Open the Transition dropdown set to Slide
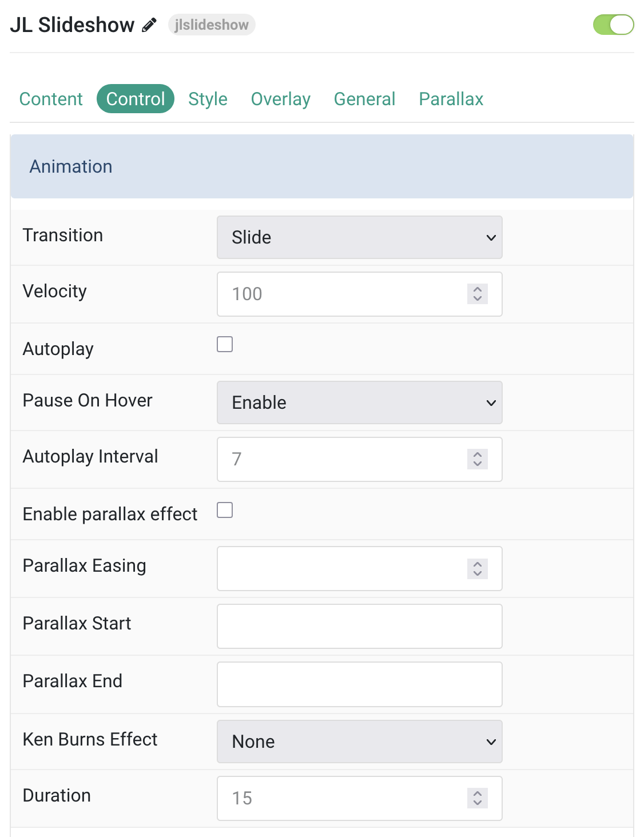644x837 pixels. (360, 237)
